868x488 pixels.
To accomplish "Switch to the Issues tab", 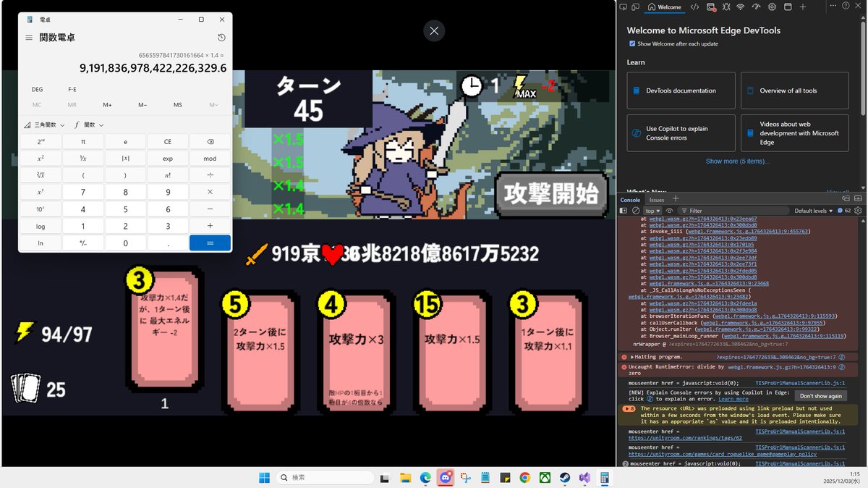I will pyautogui.click(x=657, y=199).
